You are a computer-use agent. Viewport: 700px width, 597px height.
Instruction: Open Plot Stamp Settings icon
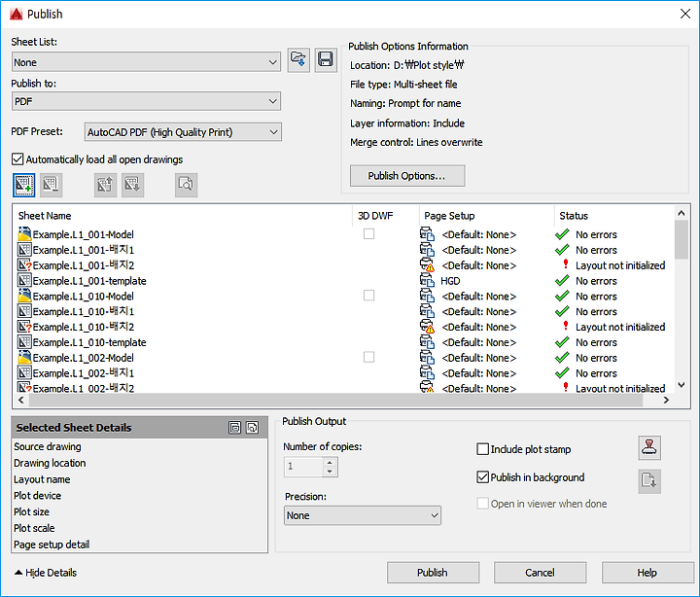coord(649,448)
